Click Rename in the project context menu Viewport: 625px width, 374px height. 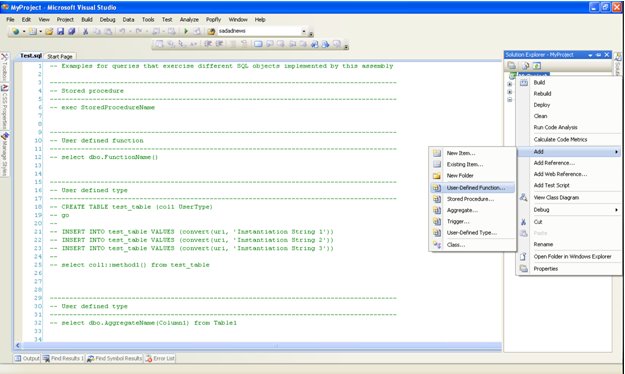pos(568,244)
